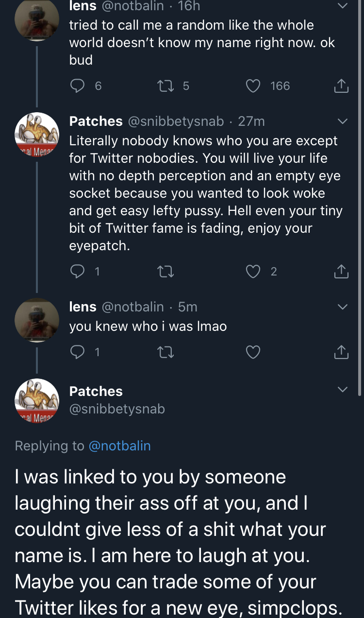Share Patches' 27m tweet
Viewport: 364px width, 618px height.
coord(341,272)
